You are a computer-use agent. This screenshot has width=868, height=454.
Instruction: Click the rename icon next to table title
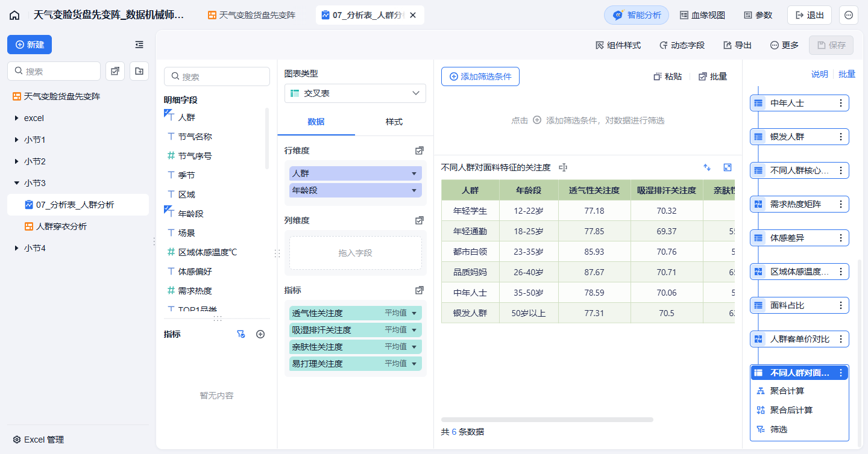(563, 167)
